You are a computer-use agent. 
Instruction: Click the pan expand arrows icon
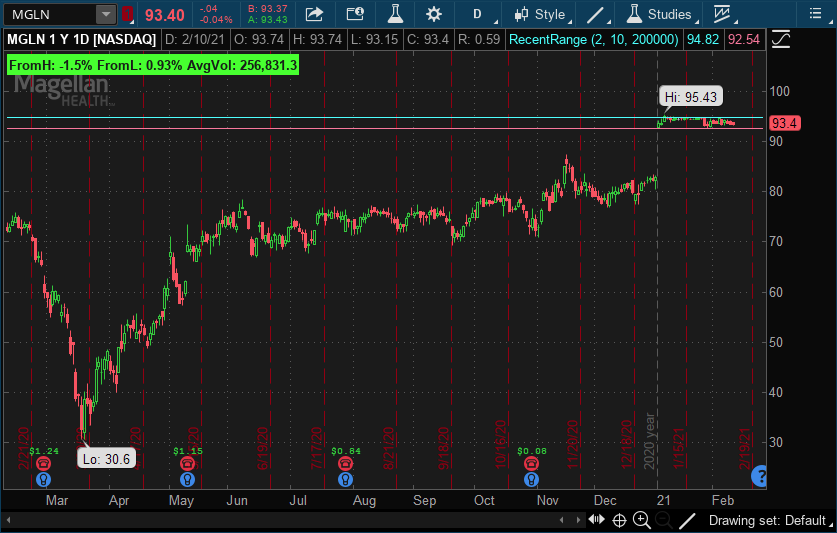596,519
